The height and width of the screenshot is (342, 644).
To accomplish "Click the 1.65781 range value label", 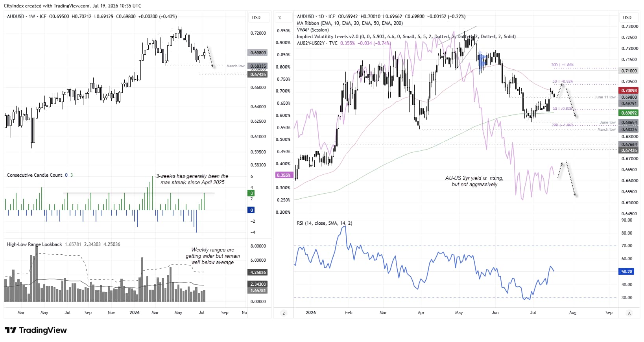I will pyautogui.click(x=258, y=290).
